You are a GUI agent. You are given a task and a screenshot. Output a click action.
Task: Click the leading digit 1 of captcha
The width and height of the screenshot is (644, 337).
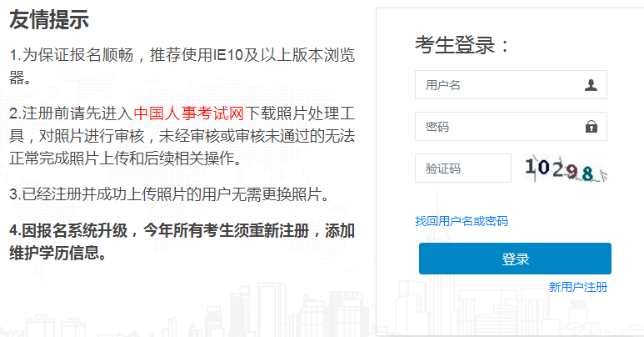click(x=530, y=167)
